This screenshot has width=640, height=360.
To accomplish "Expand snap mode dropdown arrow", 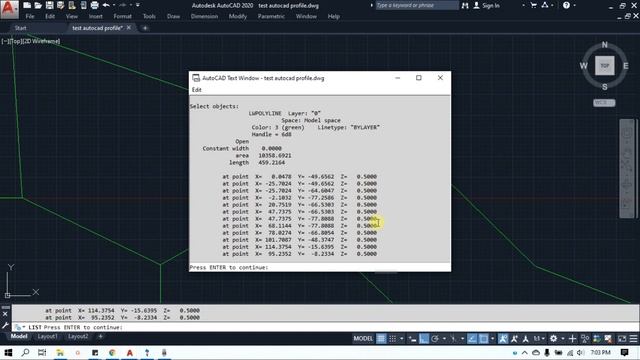I will click(x=402, y=338).
